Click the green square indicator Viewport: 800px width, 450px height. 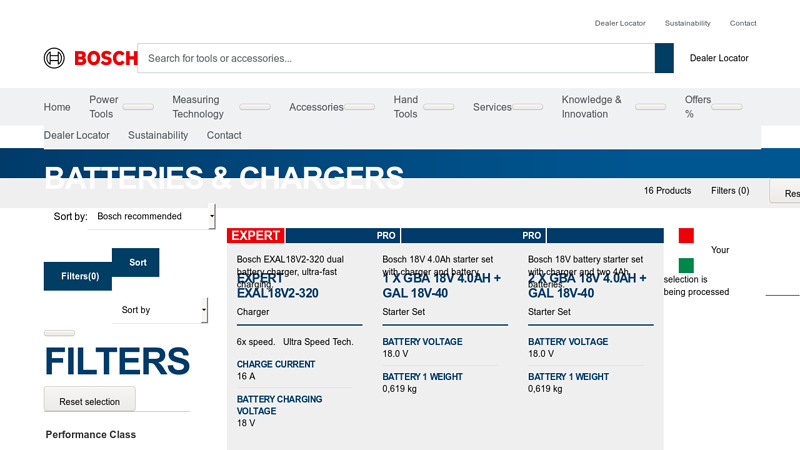(686, 266)
